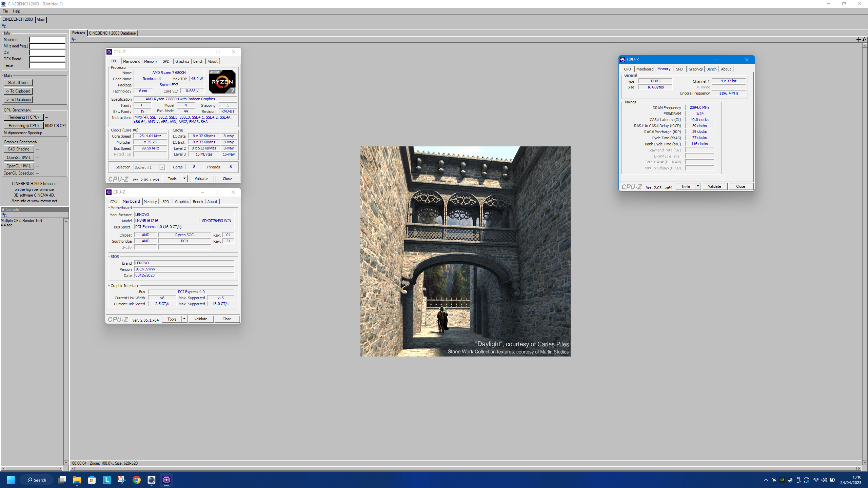Screen dimensions: 868x488
Task: Open Task View from the taskbar
Action: click(62, 480)
